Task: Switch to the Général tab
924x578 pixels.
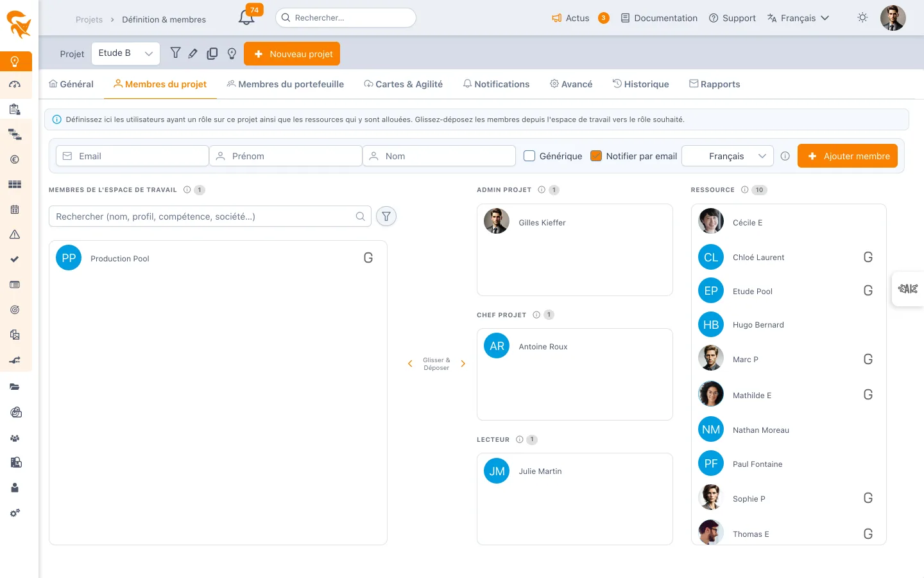Action: point(71,84)
